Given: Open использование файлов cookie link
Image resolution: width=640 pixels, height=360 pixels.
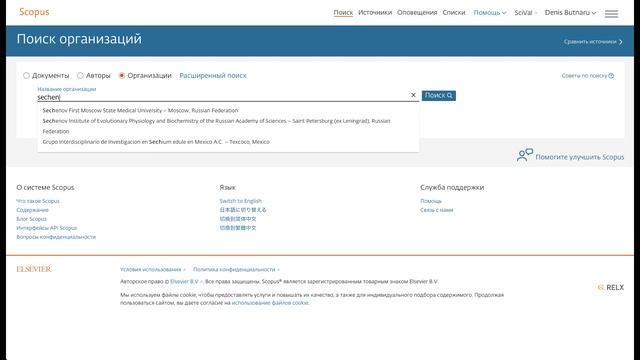Looking at the screenshot, I should [x=270, y=303].
